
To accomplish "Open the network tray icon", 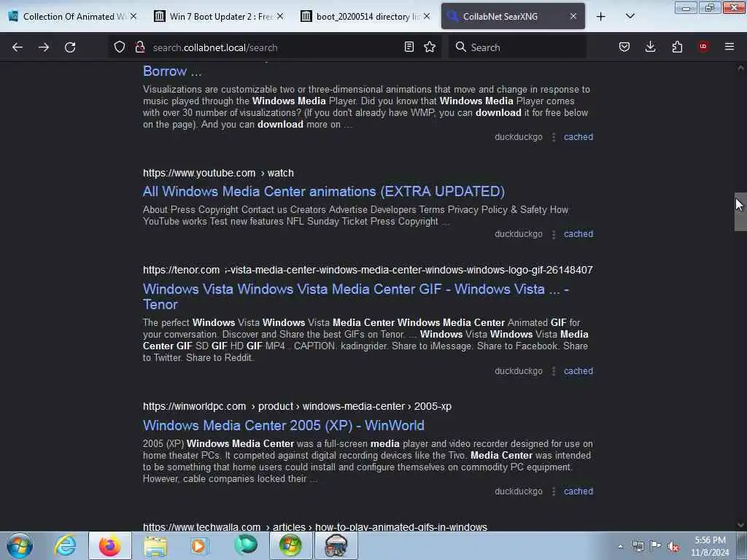I will pos(638,546).
